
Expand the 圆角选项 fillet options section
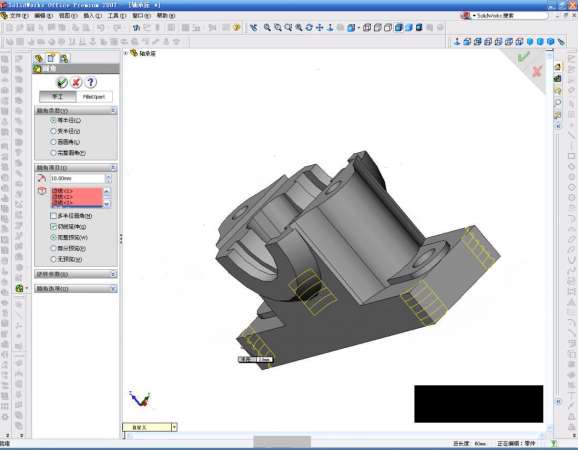[x=114, y=289]
